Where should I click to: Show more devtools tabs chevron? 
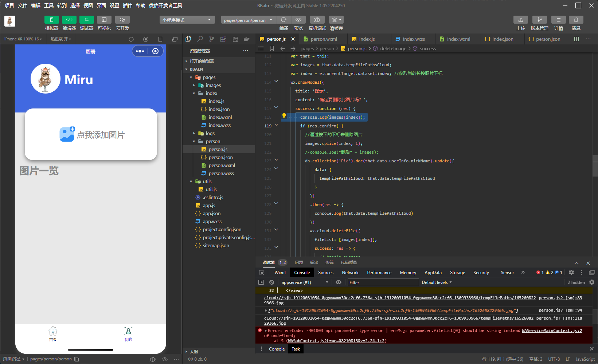coord(523,272)
